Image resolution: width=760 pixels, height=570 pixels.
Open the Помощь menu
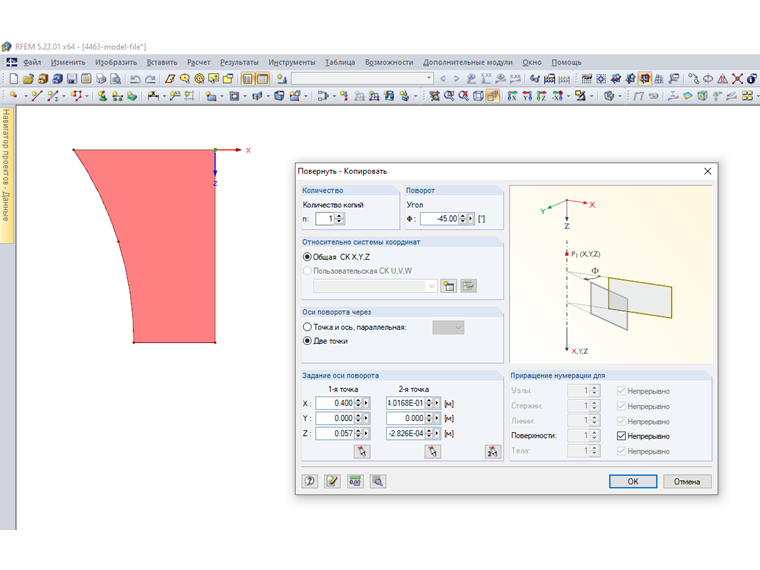[x=566, y=62]
